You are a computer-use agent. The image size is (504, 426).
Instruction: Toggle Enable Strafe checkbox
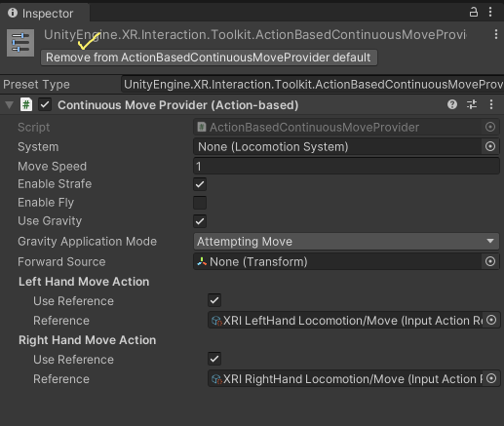point(200,184)
